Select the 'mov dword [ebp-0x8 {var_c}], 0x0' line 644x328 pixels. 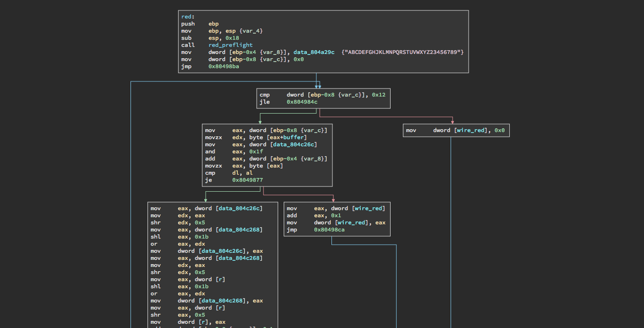242,59
